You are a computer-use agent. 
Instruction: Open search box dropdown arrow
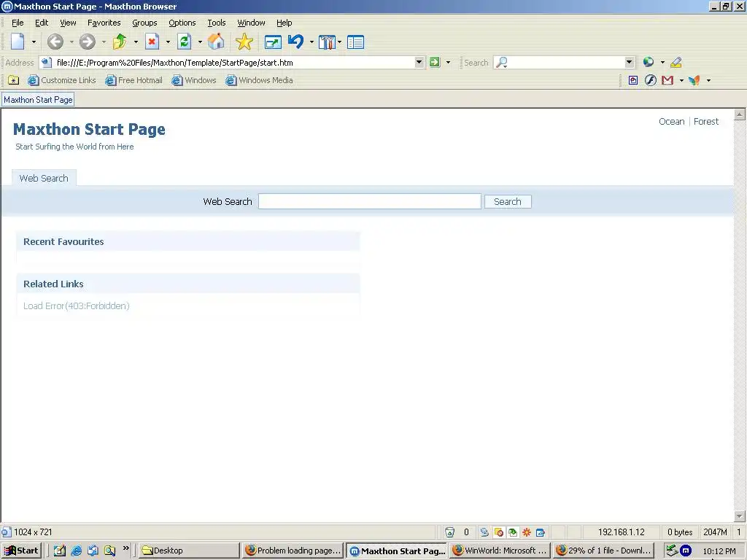click(630, 62)
